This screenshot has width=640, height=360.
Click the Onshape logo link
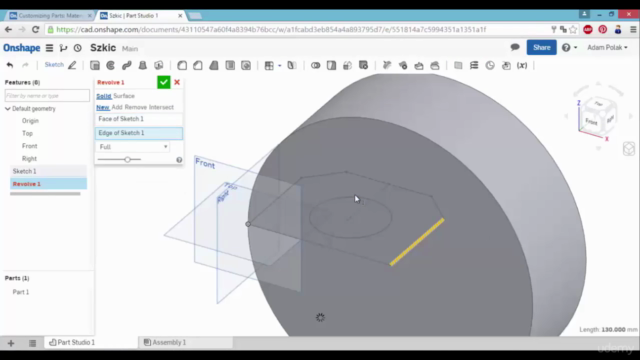pos(22,48)
